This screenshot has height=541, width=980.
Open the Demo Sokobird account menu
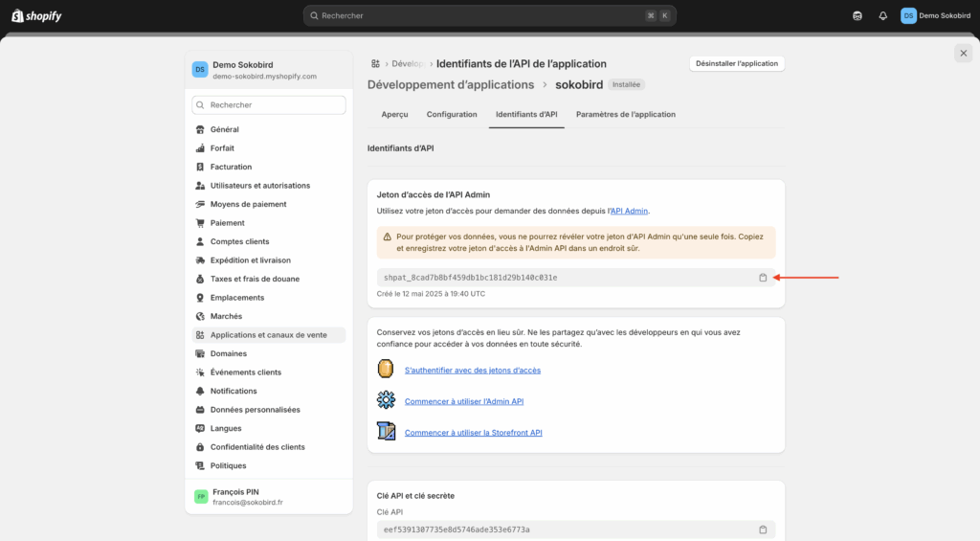(935, 15)
